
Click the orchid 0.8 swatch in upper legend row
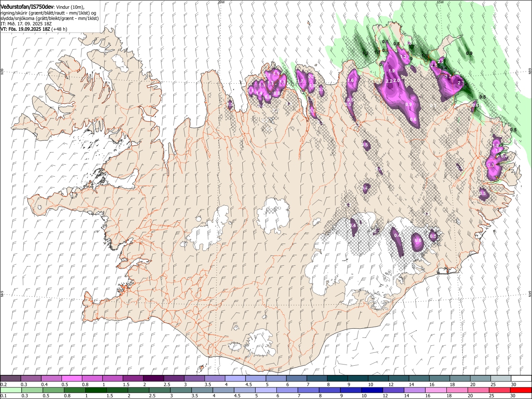click(92, 378)
